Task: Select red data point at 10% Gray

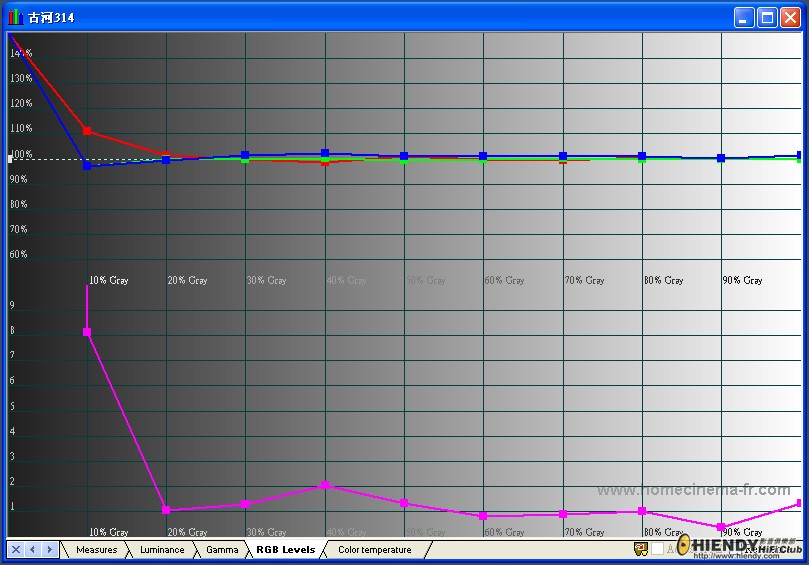Action: [x=87, y=131]
